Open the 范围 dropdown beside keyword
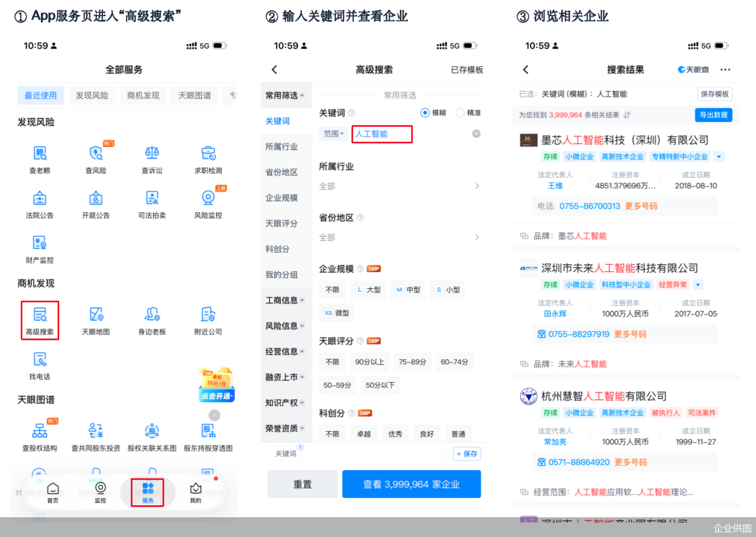This screenshot has width=756, height=537. click(334, 134)
